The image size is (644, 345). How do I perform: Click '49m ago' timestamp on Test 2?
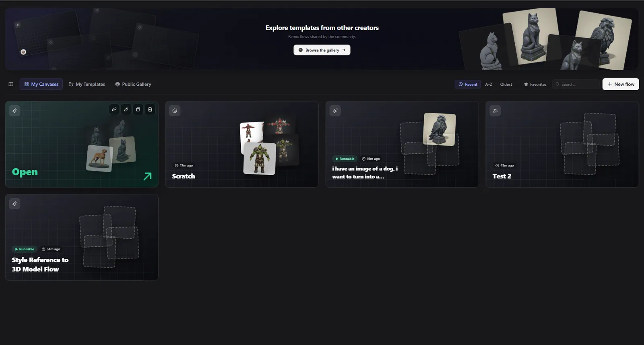click(x=504, y=165)
